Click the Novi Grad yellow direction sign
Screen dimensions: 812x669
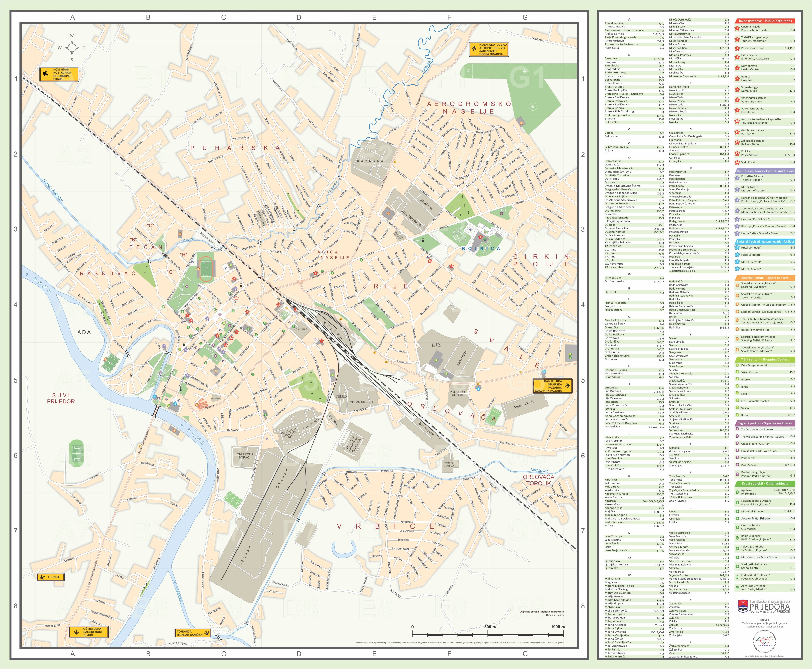click(x=59, y=74)
